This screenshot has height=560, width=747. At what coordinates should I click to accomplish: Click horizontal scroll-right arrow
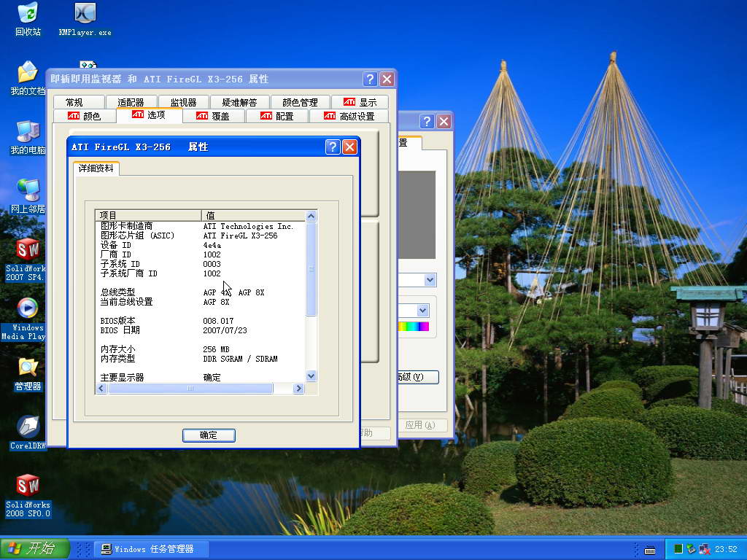click(298, 389)
